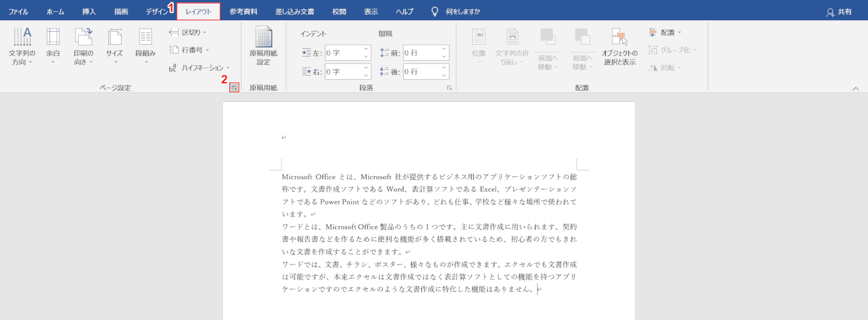Open the 表示 tab

(x=371, y=11)
